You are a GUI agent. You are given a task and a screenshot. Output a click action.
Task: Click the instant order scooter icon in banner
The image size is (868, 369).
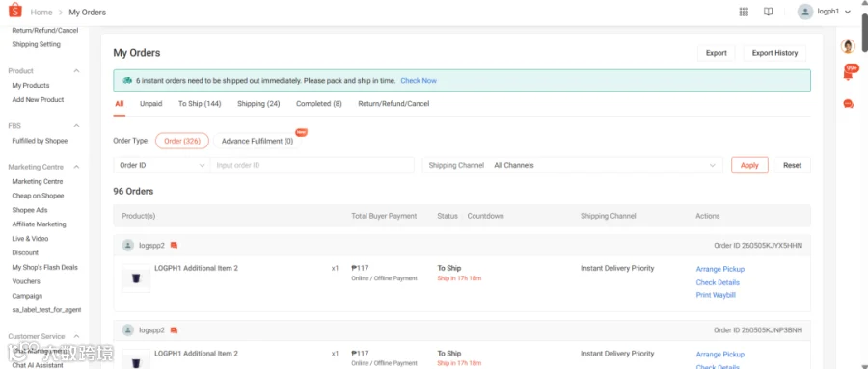coord(127,80)
